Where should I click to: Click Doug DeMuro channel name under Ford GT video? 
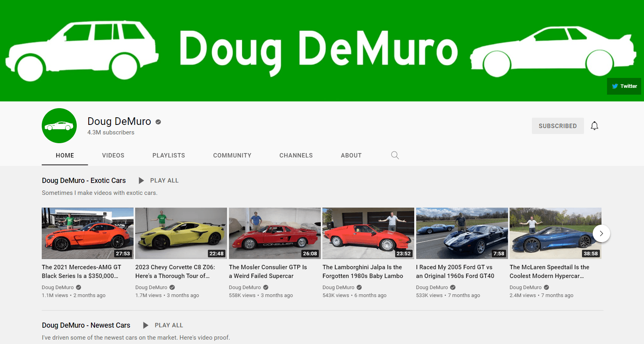(432, 288)
